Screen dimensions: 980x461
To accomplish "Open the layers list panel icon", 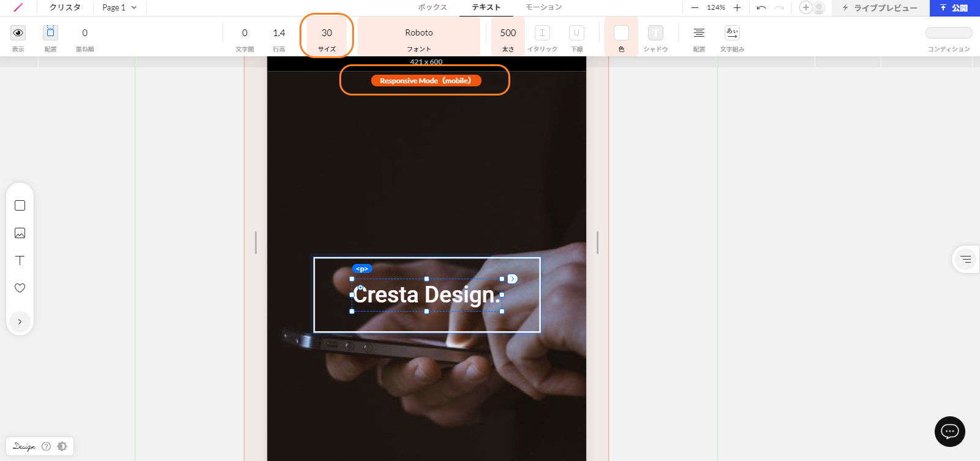I will [966, 260].
